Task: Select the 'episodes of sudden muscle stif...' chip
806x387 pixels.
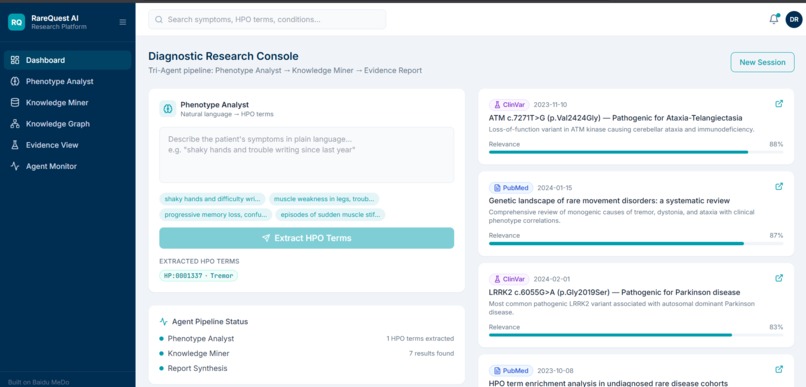Action: point(330,215)
